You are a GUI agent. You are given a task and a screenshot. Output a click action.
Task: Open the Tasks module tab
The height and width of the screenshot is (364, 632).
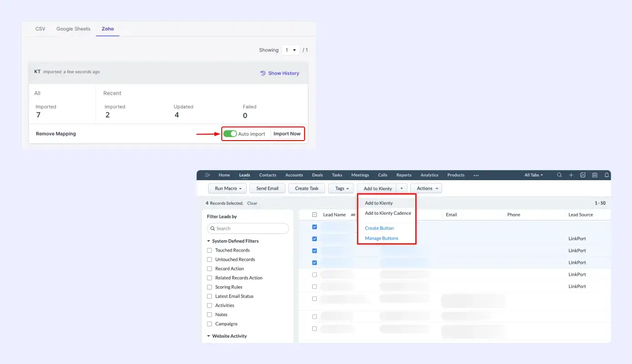tap(337, 175)
